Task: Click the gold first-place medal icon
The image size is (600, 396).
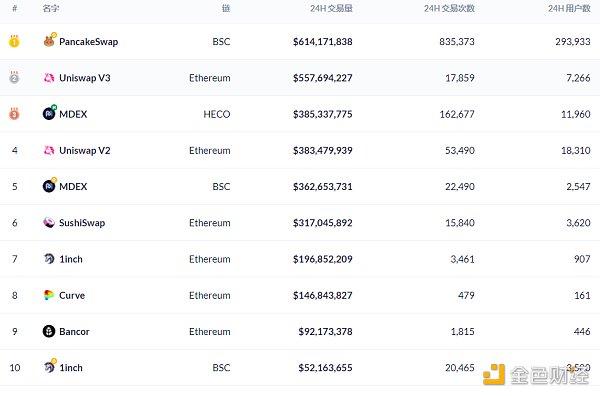Action: (14, 41)
